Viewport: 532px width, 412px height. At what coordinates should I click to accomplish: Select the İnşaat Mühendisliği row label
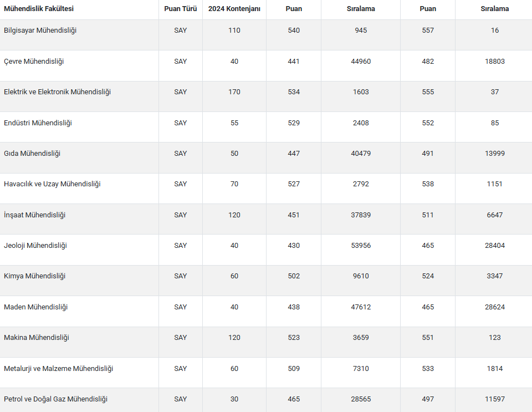tap(34, 215)
